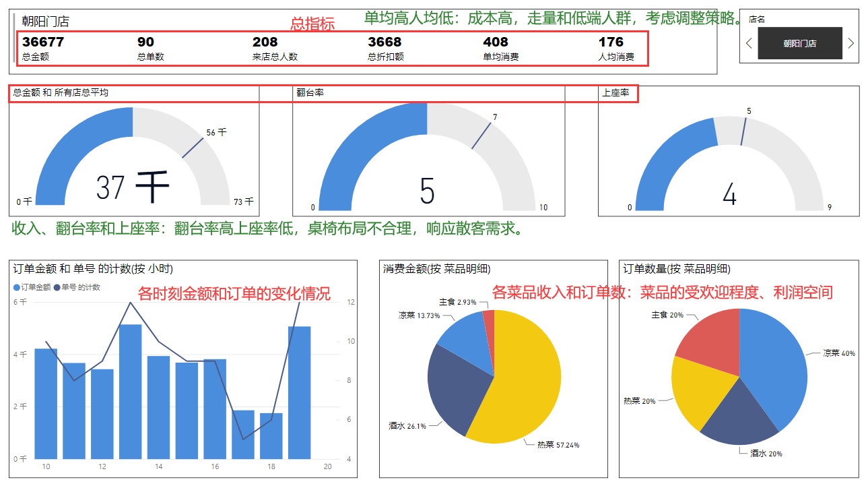This screenshot has width=868, height=486.
Task: Click the 翻台率 gauge title
Action: click(x=310, y=92)
